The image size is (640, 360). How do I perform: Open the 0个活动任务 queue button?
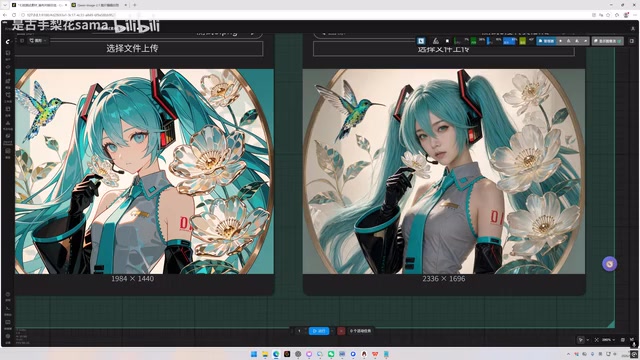point(360,331)
